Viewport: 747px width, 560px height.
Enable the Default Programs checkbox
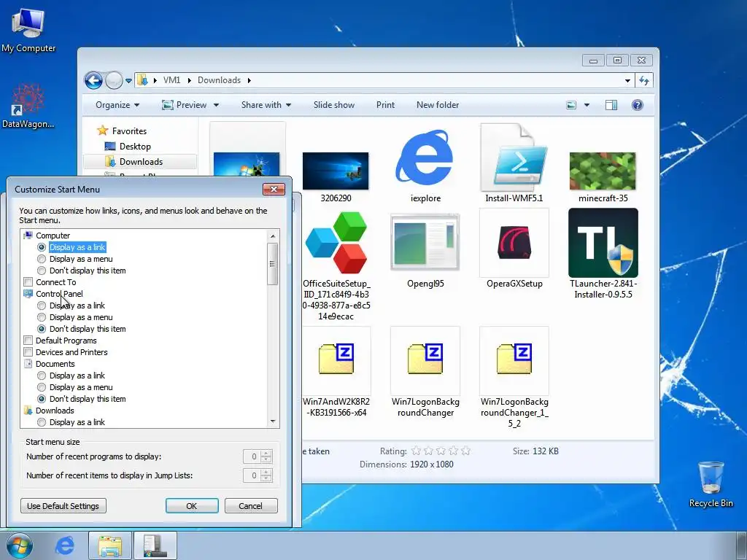(x=28, y=341)
